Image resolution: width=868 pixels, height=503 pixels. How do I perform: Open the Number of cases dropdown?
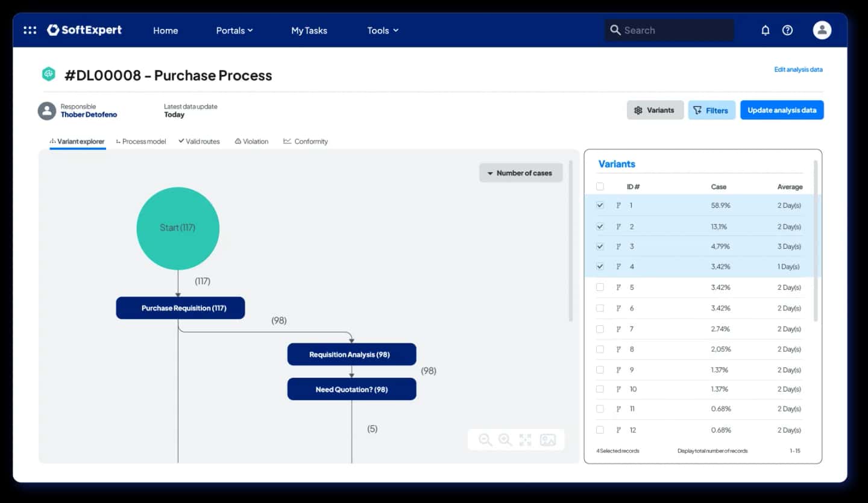click(x=521, y=173)
